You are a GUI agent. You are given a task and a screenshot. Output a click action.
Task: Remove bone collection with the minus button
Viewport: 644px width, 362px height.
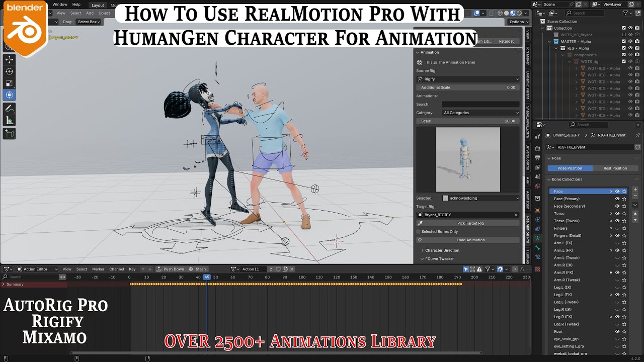635,196
